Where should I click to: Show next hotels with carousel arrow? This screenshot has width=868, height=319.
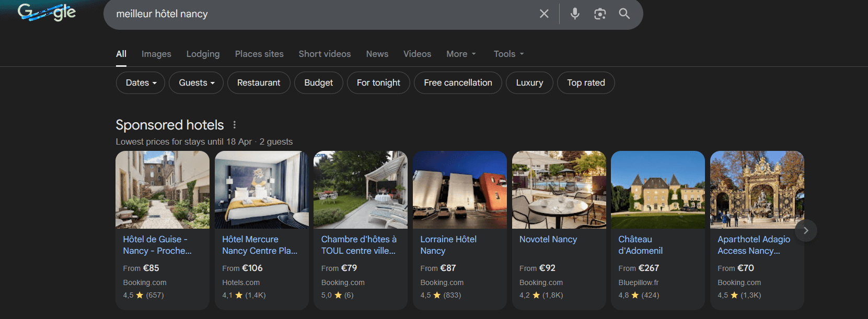[806, 230]
